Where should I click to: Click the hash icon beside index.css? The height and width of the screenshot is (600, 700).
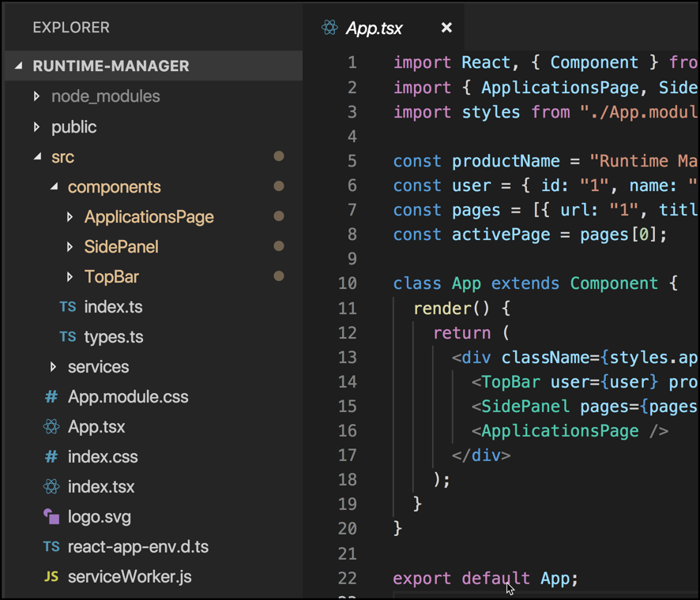51,457
